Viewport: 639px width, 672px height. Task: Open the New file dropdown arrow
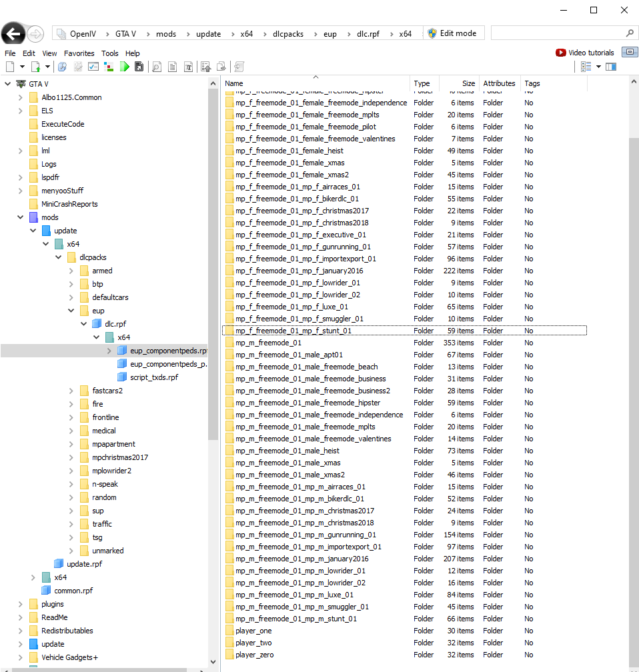coord(22,67)
